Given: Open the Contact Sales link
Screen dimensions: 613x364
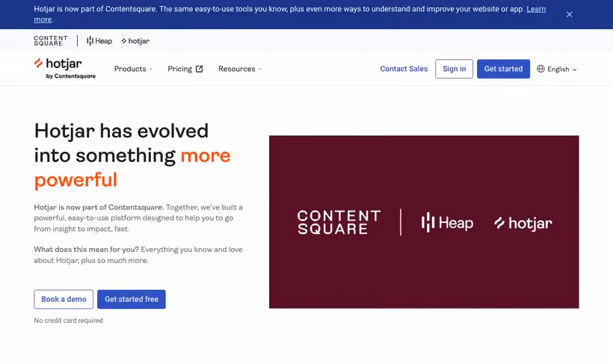Looking at the screenshot, I should [404, 69].
